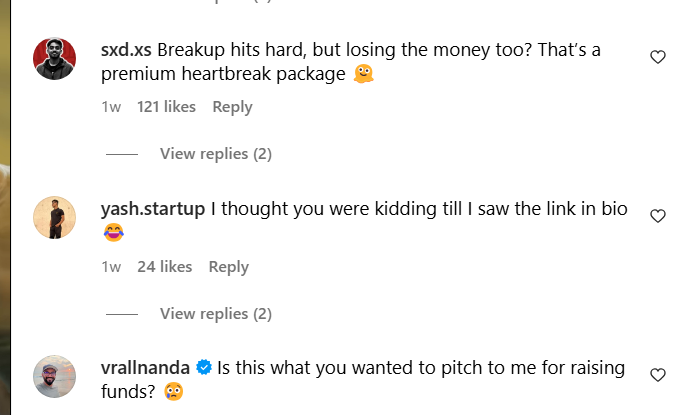This screenshot has height=415, width=673.
Task: Like the yash.startup comment with the heart
Action: pos(657,216)
